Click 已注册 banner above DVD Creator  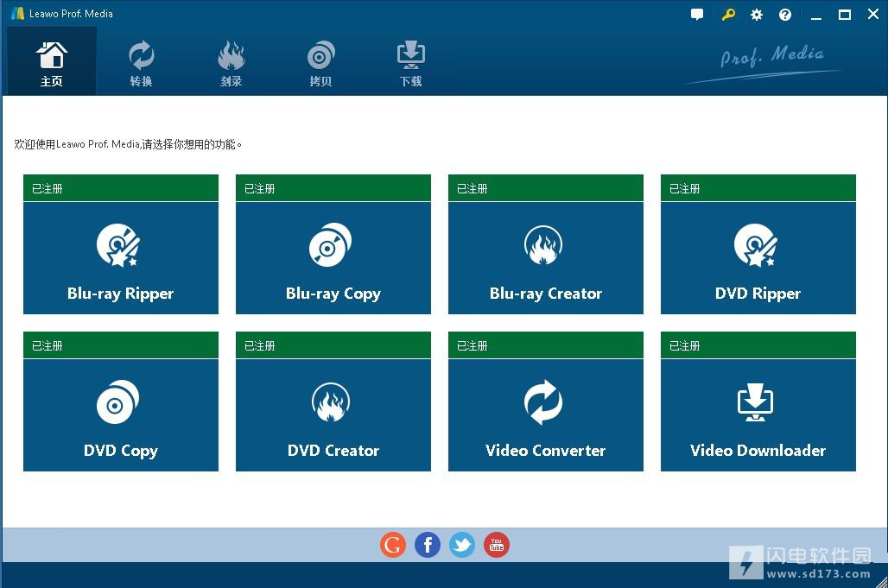(333, 345)
